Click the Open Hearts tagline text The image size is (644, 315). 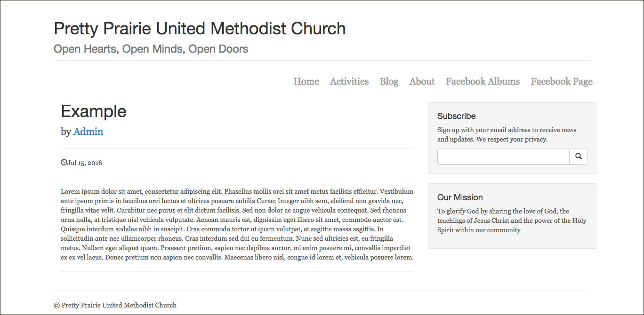tap(151, 49)
